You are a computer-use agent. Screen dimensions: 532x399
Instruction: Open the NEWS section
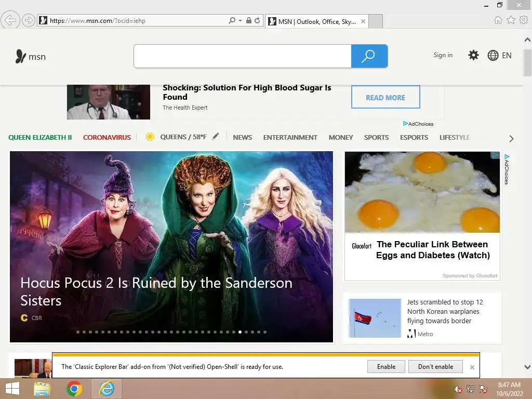pyautogui.click(x=242, y=137)
